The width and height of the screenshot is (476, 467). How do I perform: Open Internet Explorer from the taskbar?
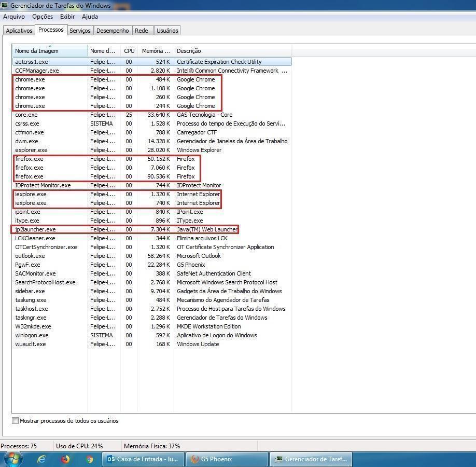point(41,459)
